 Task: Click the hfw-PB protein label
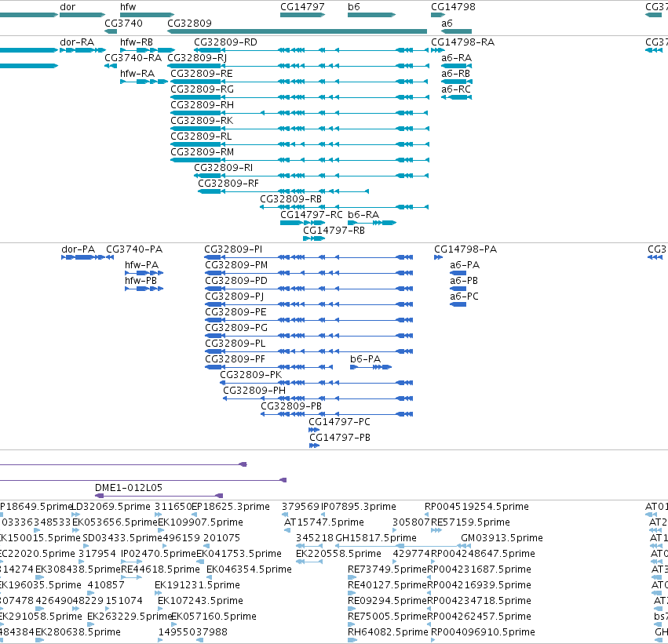(141, 281)
